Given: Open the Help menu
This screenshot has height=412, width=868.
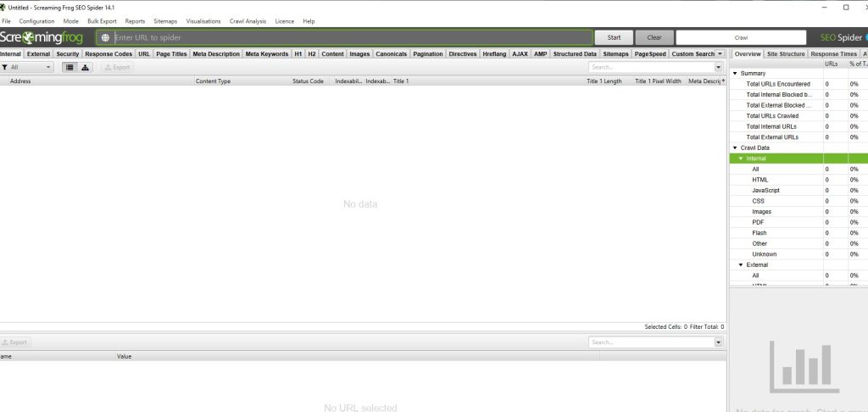Looking at the screenshot, I should click(309, 21).
